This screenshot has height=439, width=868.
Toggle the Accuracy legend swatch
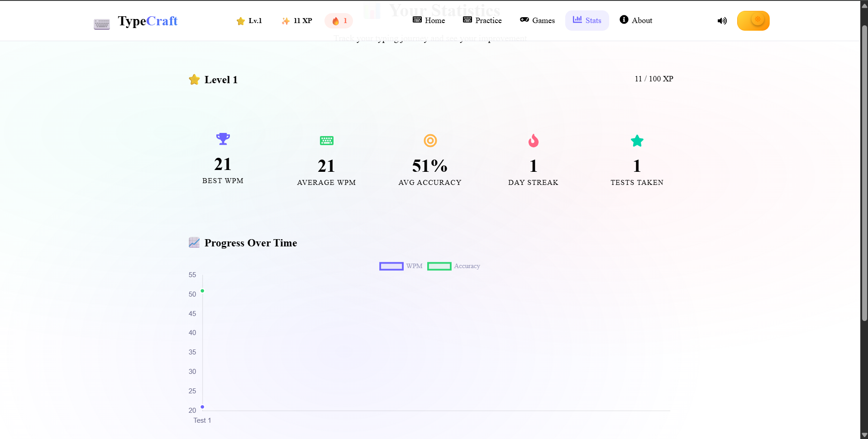[439, 266]
